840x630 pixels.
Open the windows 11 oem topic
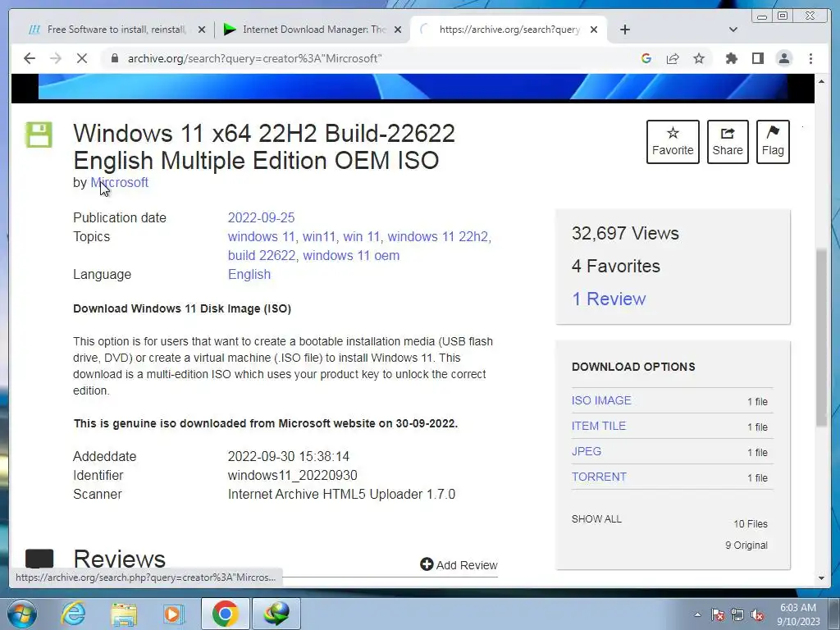click(x=351, y=256)
